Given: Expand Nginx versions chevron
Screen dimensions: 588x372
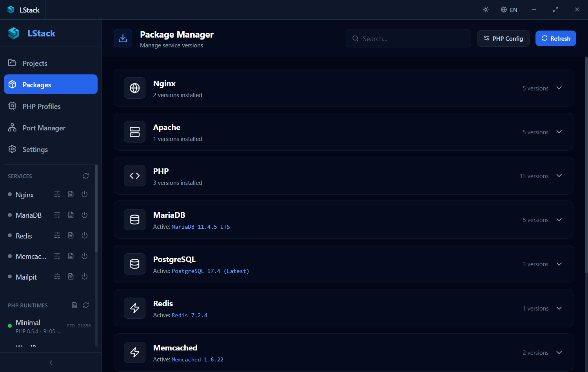Looking at the screenshot, I should pyautogui.click(x=559, y=88).
